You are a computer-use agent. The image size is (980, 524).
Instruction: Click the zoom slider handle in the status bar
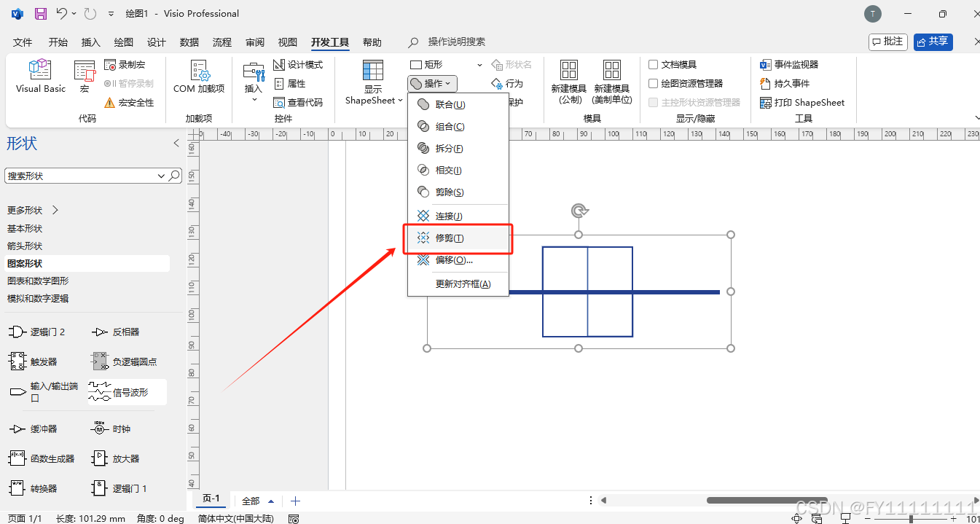pos(911,519)
